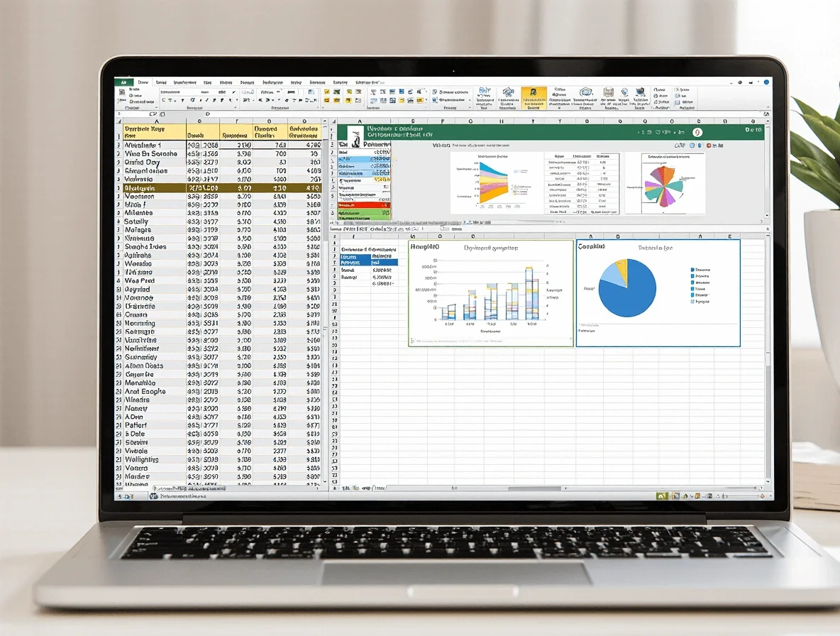The image size is (840, 636).
Task: Click the yellow-highlighted large ribbon button
Action: tap(533, 98)
